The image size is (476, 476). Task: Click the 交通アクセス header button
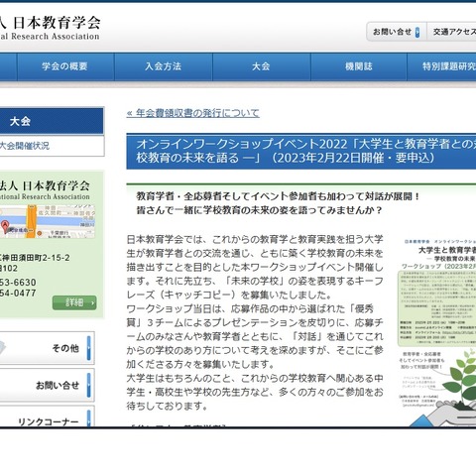[x=452, y=32]
